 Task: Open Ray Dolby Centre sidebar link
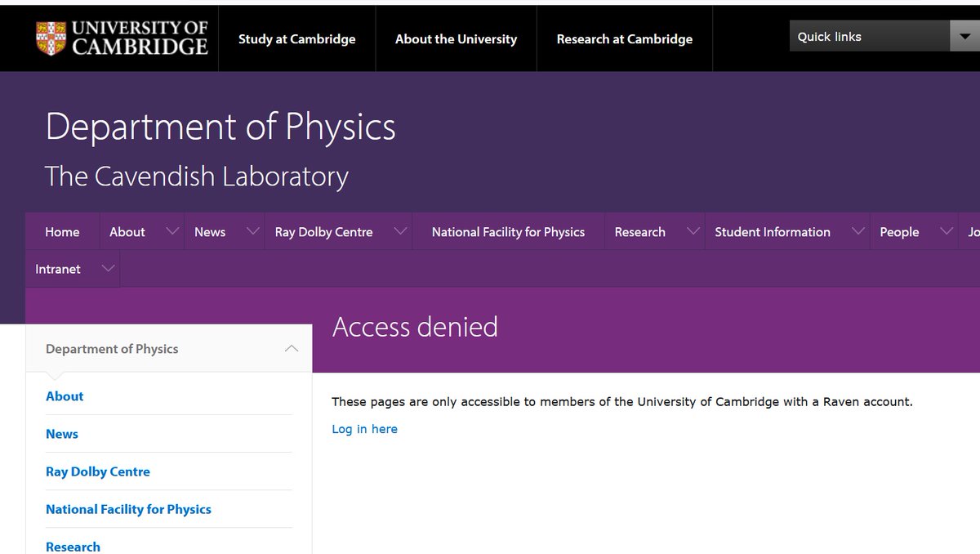pyautogui.click(x=98, y=471)
